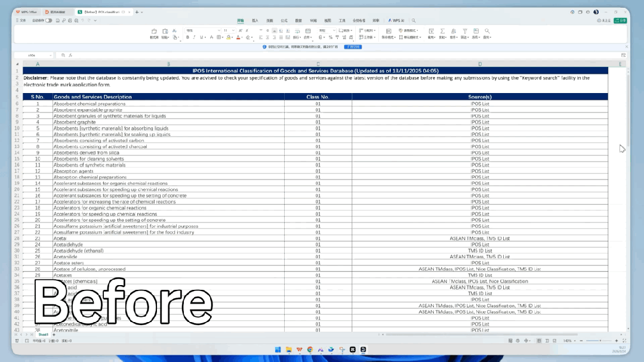Open the number format (常规) dropdown

pyautogui.click(x=334, y=30)
